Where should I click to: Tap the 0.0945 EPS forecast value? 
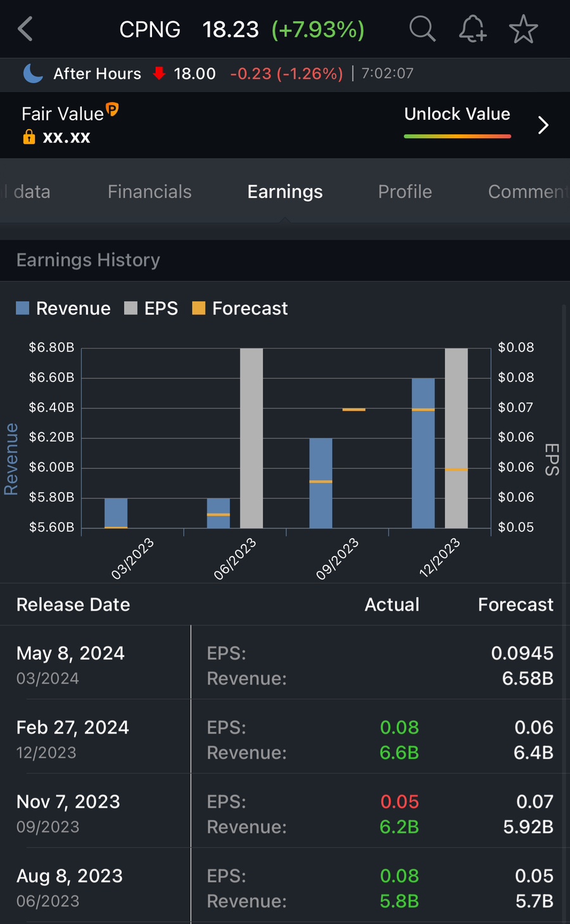(x=522, y=653)
